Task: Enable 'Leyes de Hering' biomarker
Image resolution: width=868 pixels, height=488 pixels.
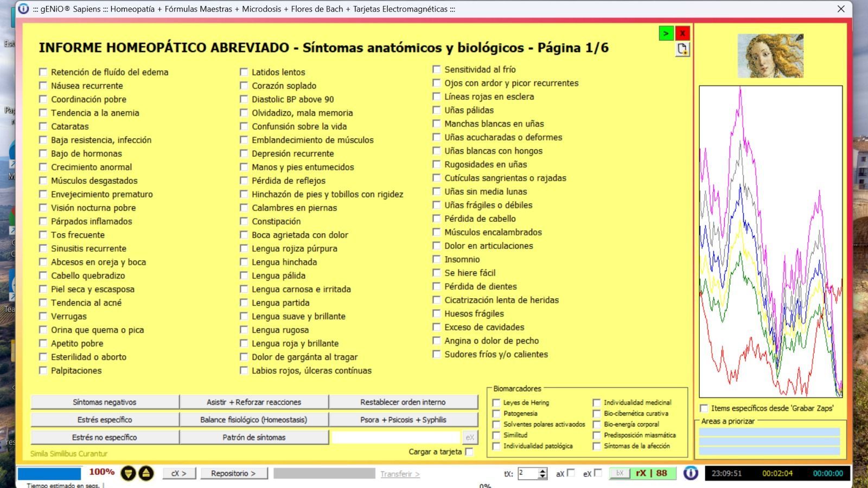Action: [496, 403]
